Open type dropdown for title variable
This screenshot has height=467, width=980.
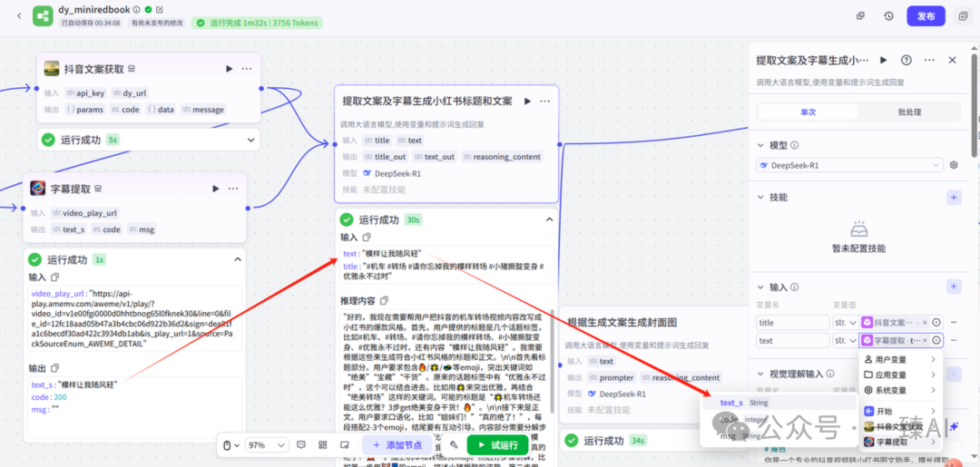pyautogui.click(x=846, y=323)
